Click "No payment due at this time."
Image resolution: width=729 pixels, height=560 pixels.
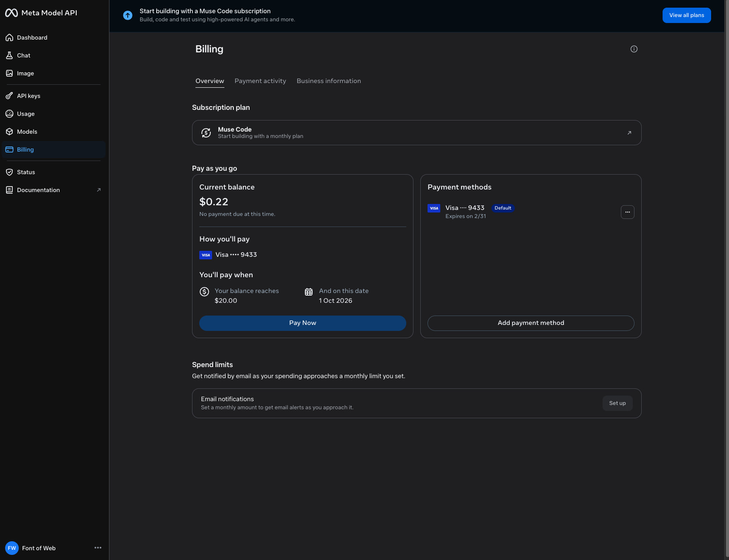237,214
